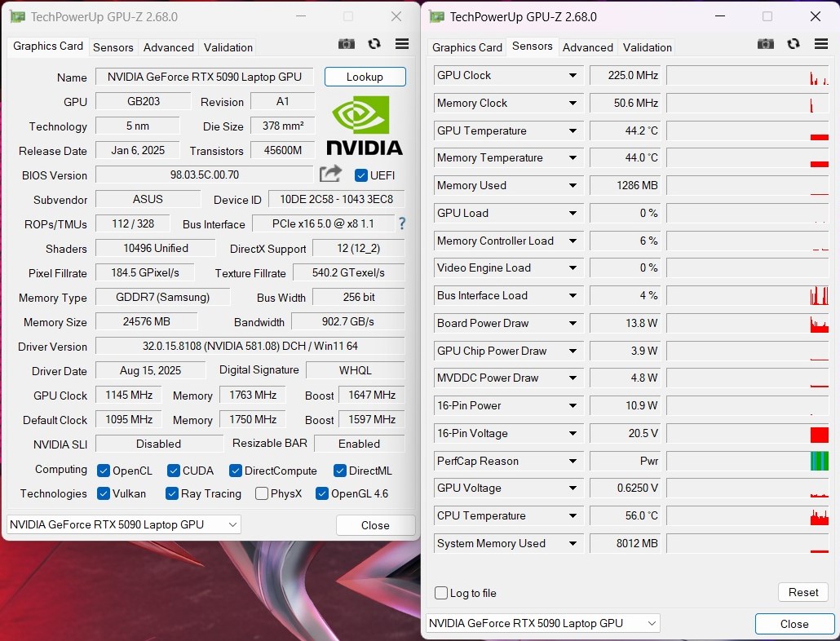Click the Driver Version field value
The height and width of the screenshot is (641, 840).
point(250,346)
